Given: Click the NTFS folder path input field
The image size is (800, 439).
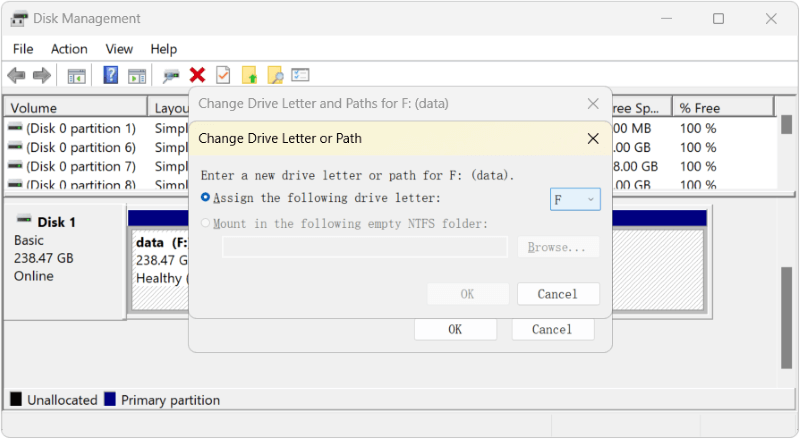Looking at the screenshot, I should [365, 247].
